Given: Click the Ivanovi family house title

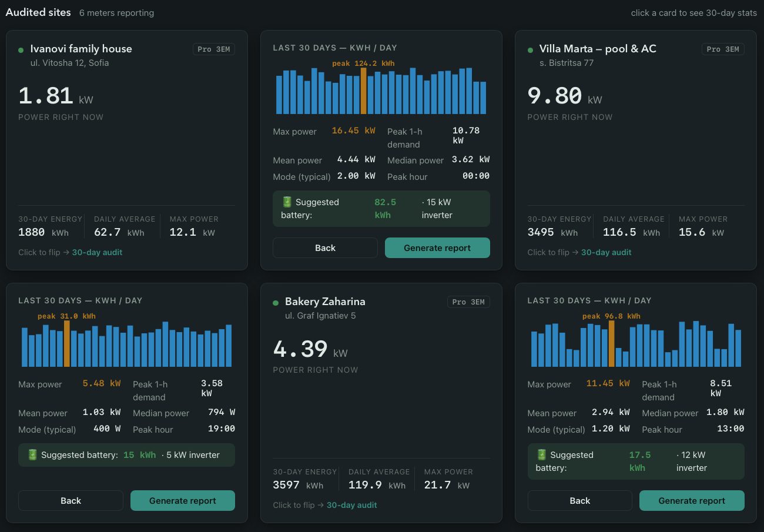Looking at the screenshot, I should pos(81,49).
